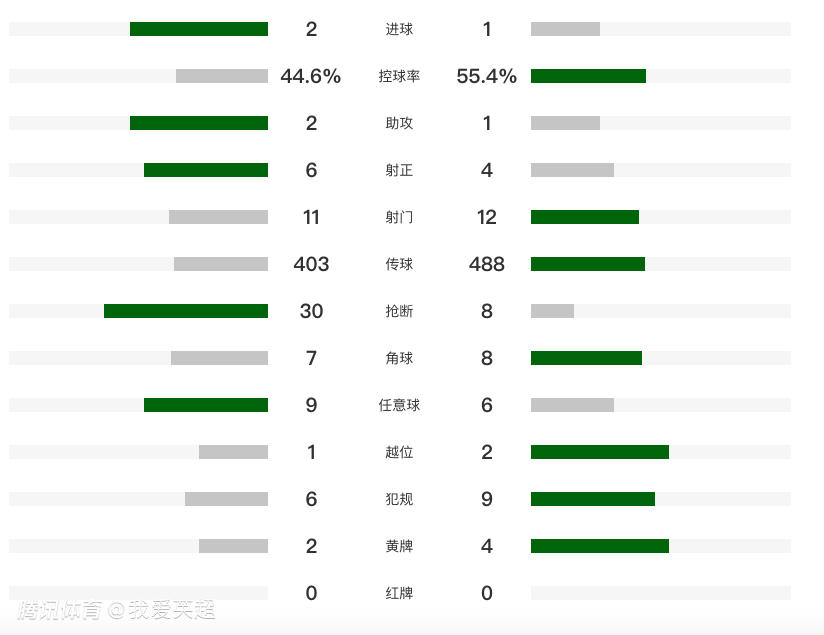
Task: Click the right green bar for 控球率
Action: 588,76
